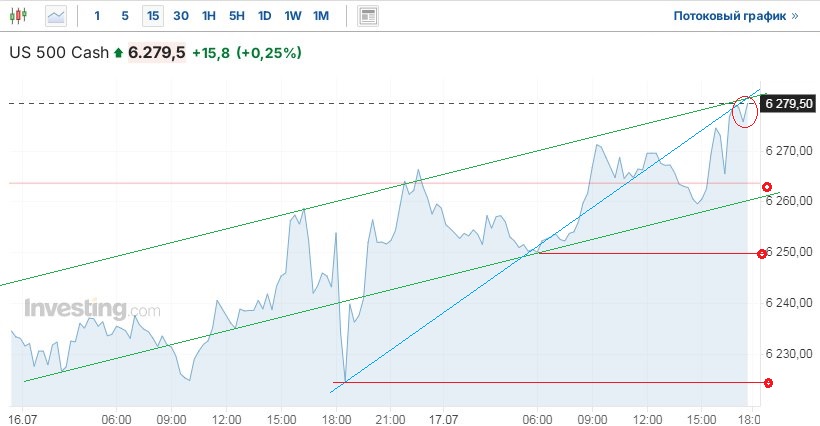The image size is (820, 426).
Task: Open the Потоковый график link
Action: point(736,16)
